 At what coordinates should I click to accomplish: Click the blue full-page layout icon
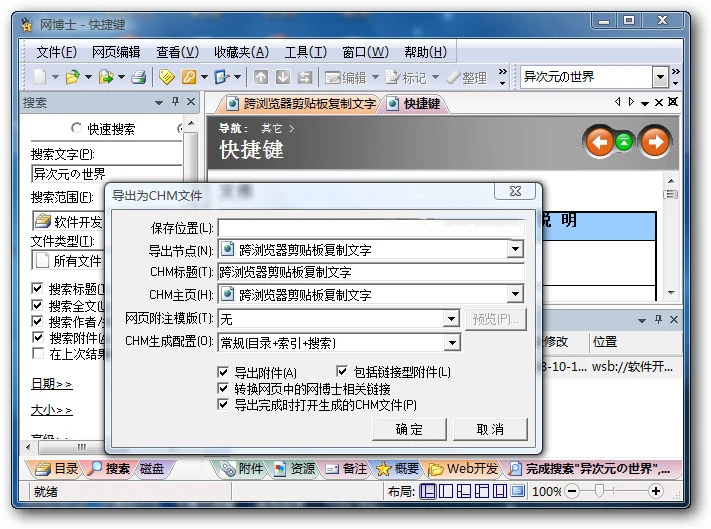point(517,491)
